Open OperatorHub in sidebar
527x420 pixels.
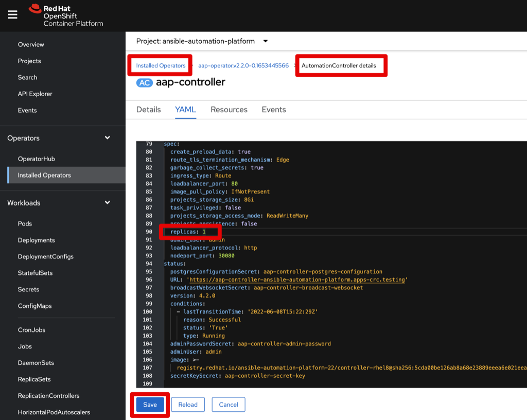[x=37, y=159]
